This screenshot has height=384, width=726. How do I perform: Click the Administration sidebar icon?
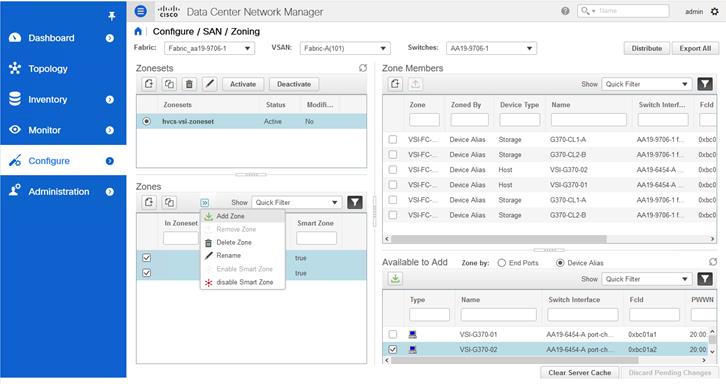click(15, 191)
